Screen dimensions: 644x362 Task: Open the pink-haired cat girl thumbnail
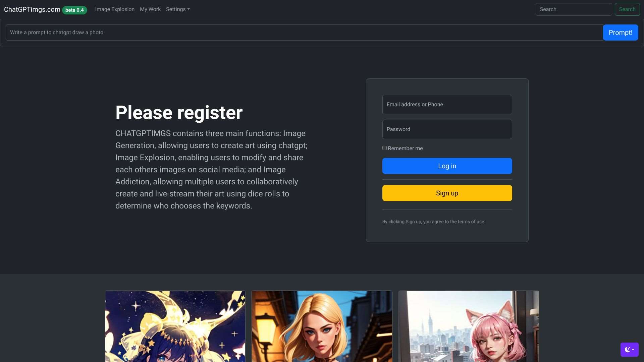[x=468, y=326]
